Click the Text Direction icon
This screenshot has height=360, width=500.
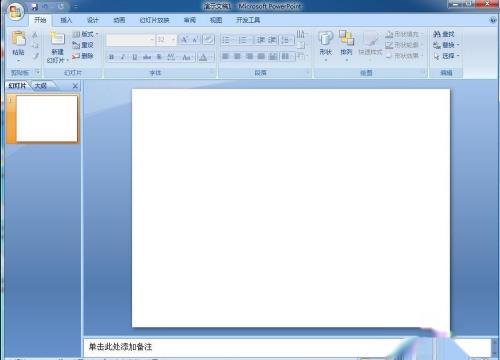(x=301, y=34)
